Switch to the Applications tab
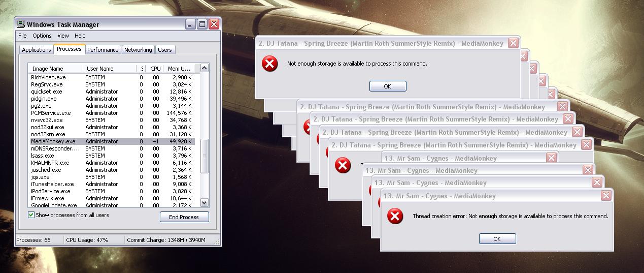The height and width of the screenshot is (273, 644). click(37, 50)
